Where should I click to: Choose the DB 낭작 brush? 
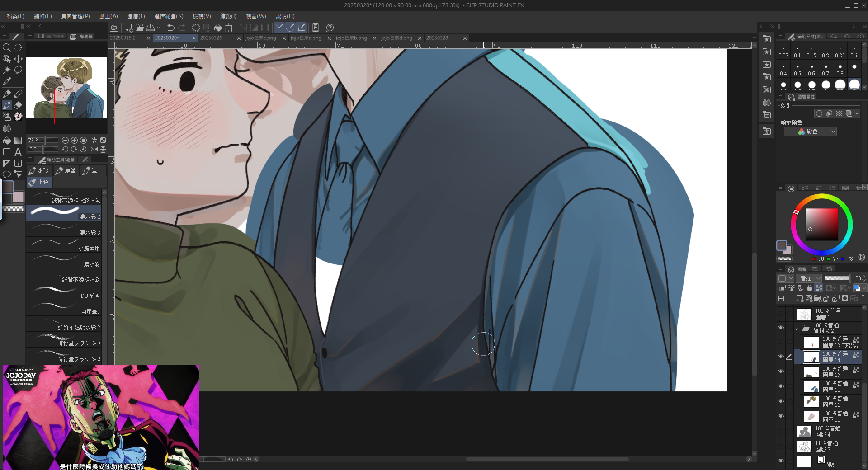click(x=64, y=292)
